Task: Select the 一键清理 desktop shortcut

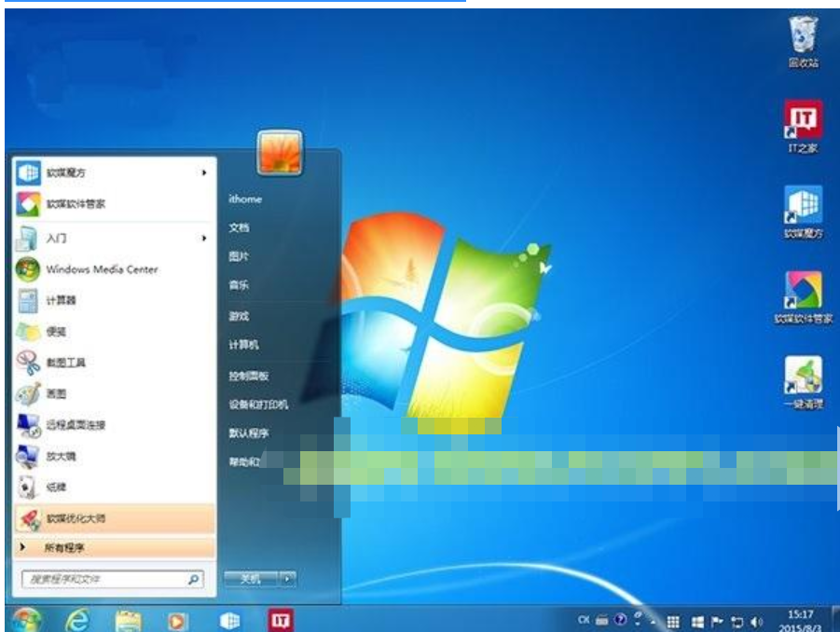Action: (x=803, y=382)
